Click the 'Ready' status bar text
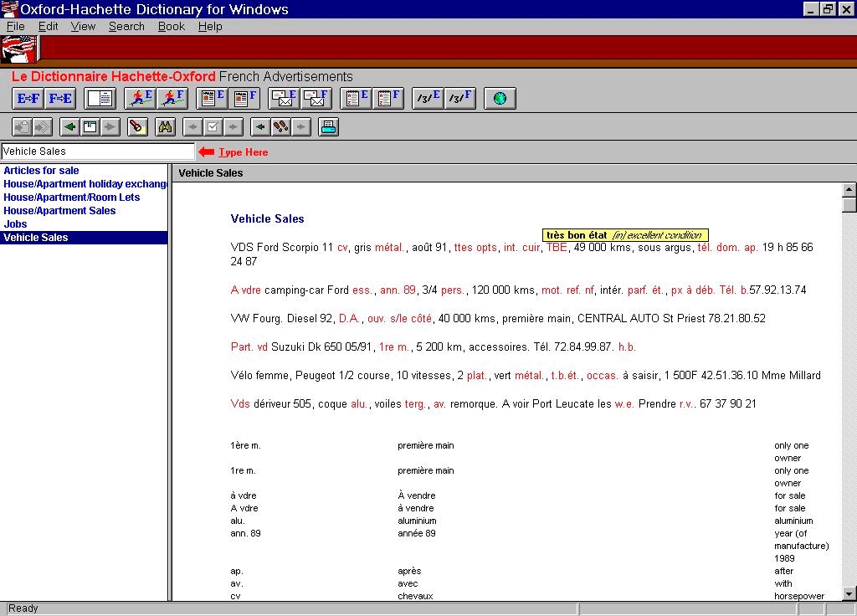 point(23,608)
